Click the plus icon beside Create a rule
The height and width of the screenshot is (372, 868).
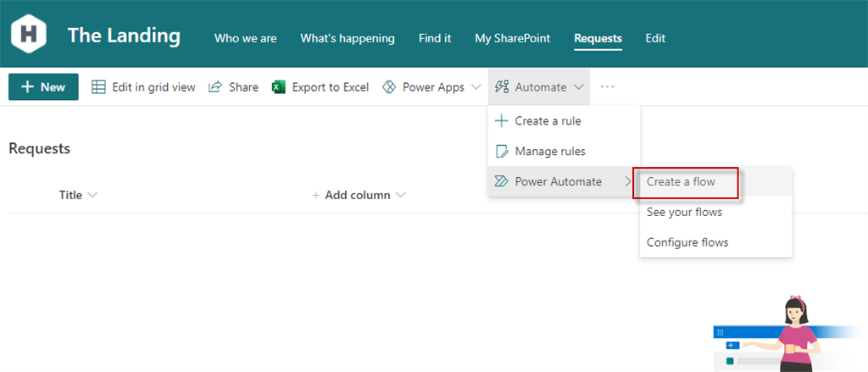click(501, 120)
